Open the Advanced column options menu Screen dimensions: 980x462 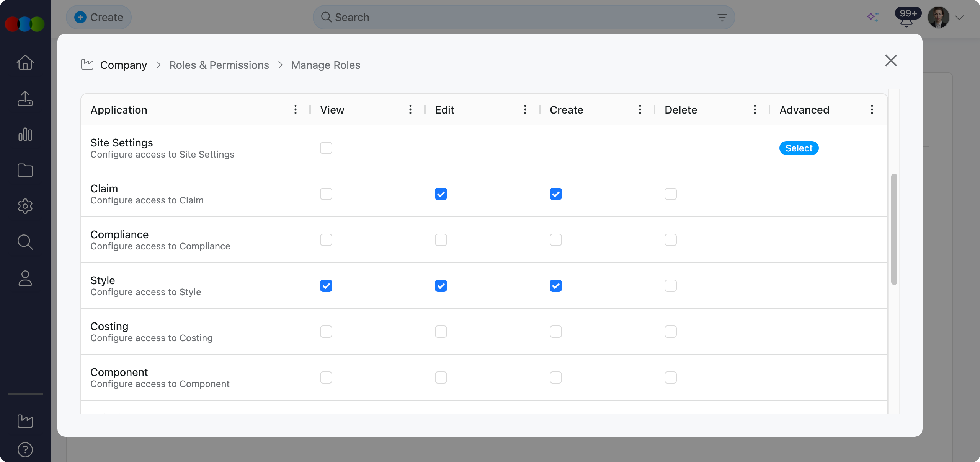[x=872, y=110]
